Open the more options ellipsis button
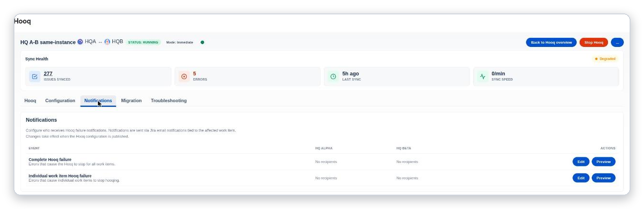Screen dimensions: 644x209 pos(617,42)
